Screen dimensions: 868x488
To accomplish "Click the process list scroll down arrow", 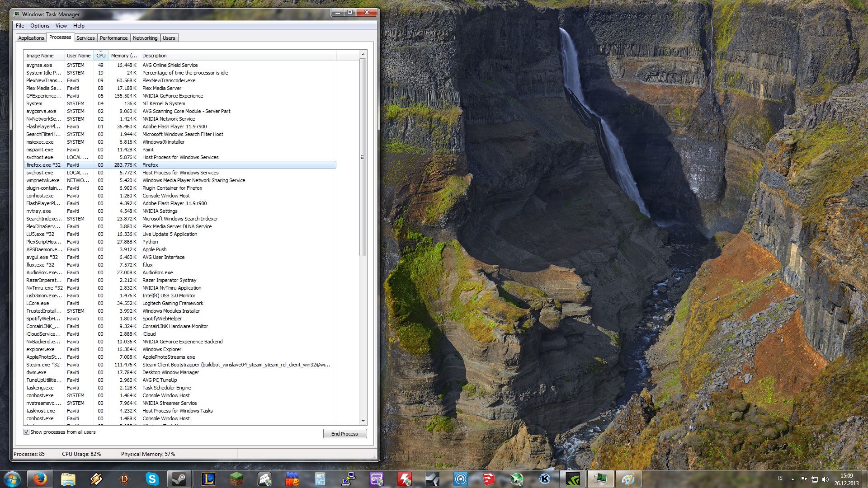I will 363,421.
